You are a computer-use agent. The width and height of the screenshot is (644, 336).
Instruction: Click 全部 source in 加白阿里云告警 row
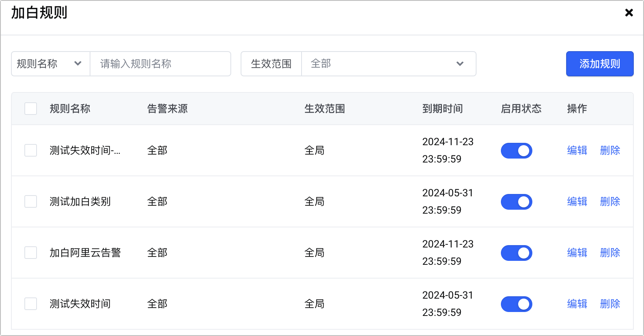[x=157, y=253]
